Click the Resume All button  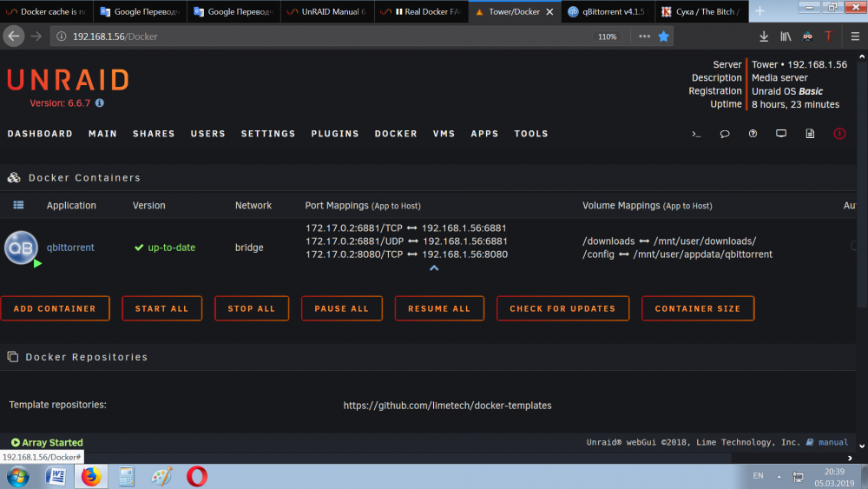click(x=439, y=308)
